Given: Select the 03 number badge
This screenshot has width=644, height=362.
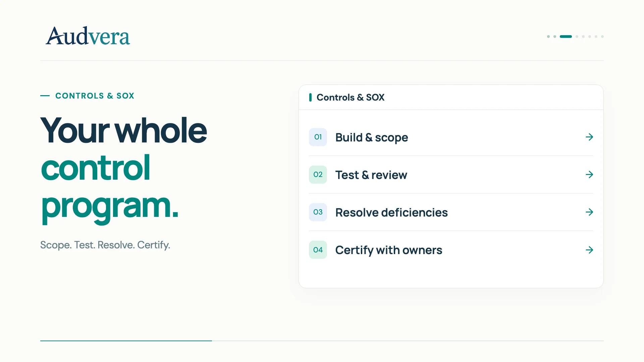Looking at the screenshot, I should 318,212.
